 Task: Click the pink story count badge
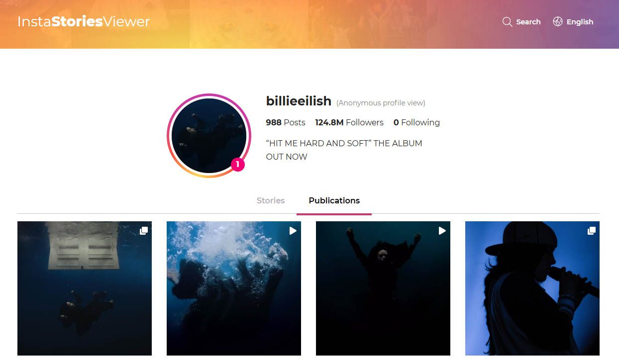coord(238,164)
